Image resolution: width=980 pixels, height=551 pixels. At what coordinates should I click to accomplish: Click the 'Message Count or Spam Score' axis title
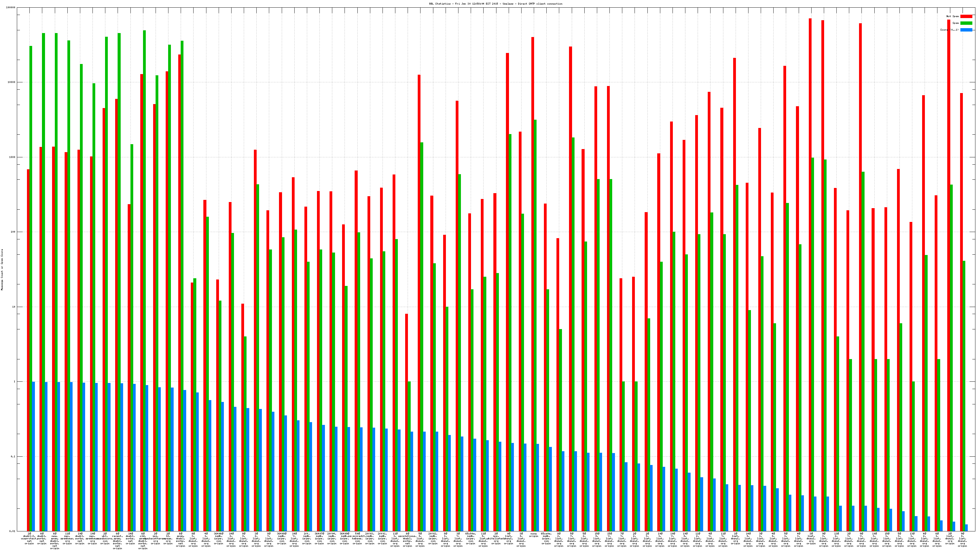coord(2,270)
